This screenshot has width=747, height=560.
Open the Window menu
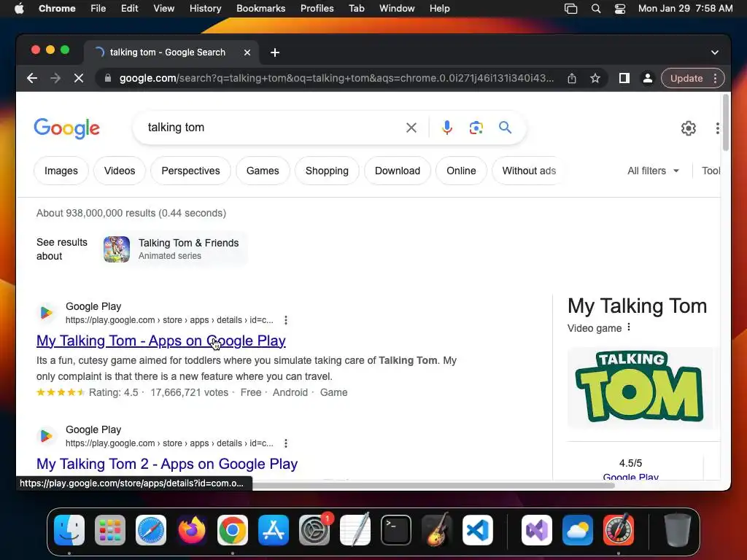(397, 9)
